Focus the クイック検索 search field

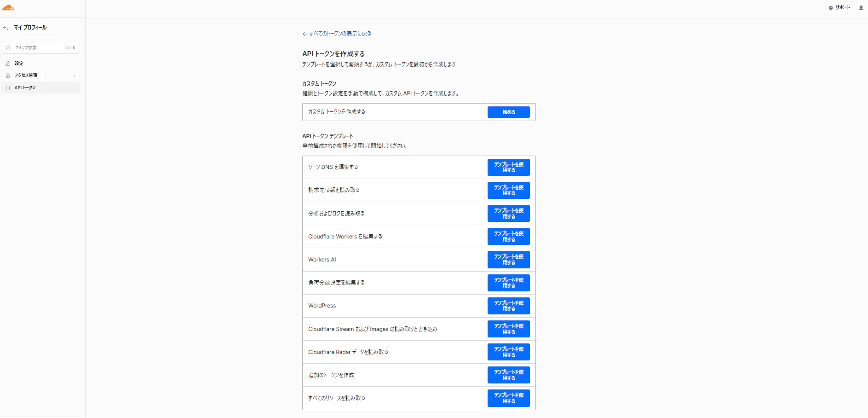pyautogui.click(x=40, y=48)
